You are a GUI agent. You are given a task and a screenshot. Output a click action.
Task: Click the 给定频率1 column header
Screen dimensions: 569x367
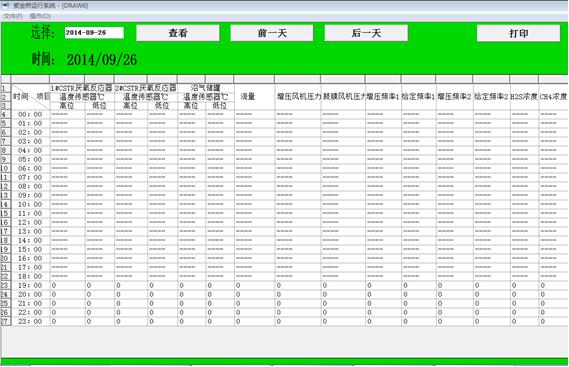click(418, 97)
